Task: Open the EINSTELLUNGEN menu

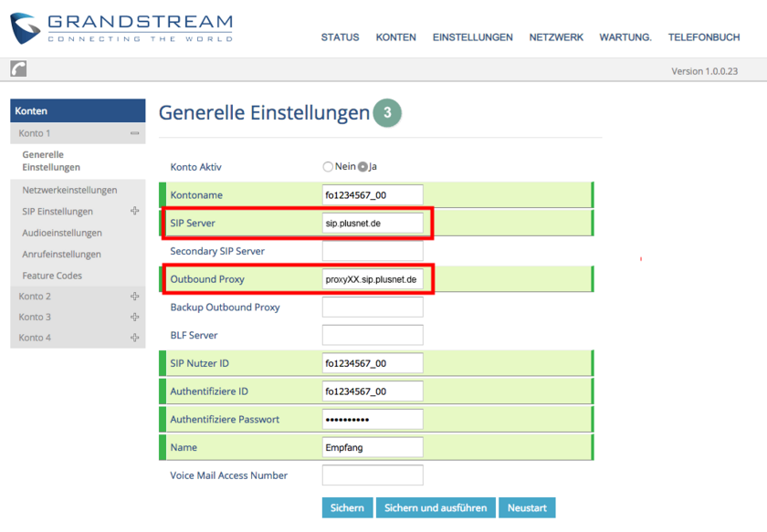Action: click(472, 37)
